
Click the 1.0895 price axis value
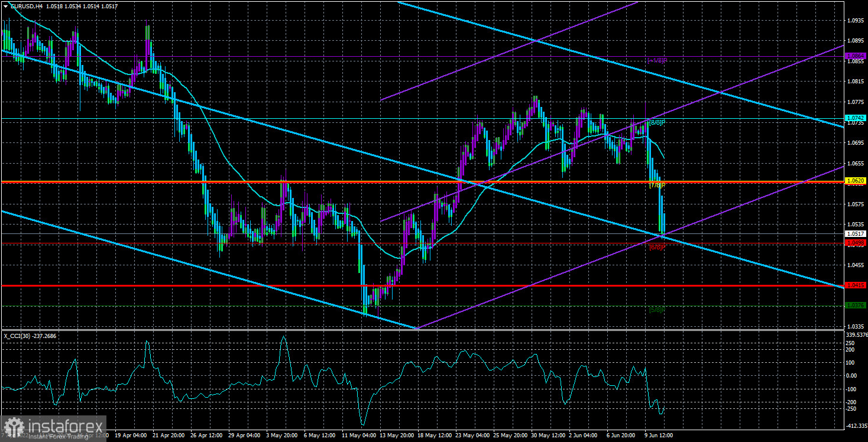856,41
